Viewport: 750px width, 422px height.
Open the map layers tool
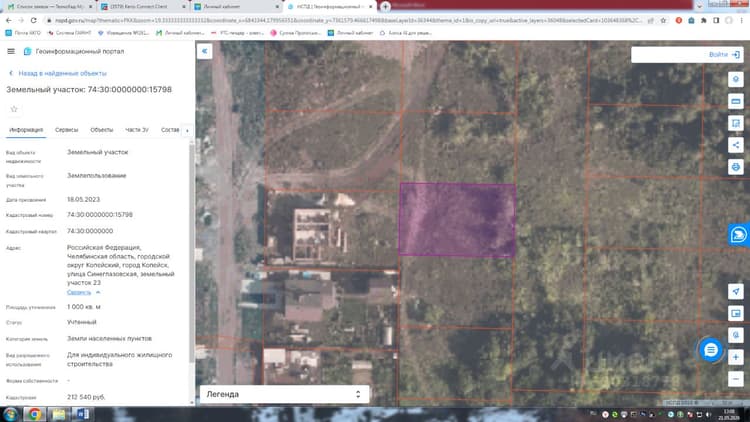point(736,79)
